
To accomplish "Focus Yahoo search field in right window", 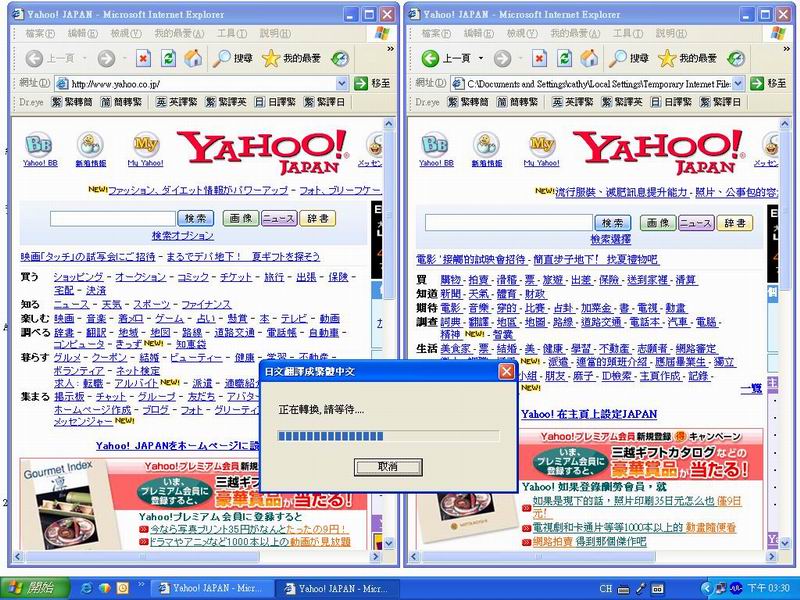I will [509, 223].
